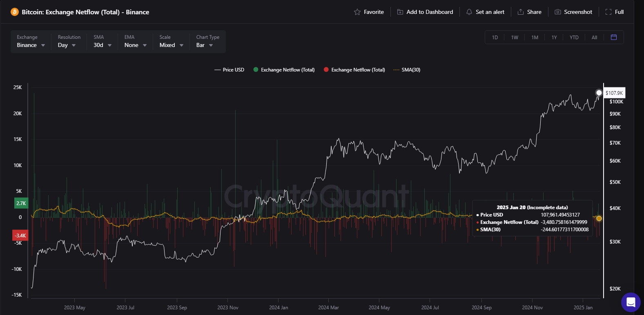The image size is (644, 315).
Task: Open the Scale dropdown set to Mixed
Action: click(x=172, y=41)
